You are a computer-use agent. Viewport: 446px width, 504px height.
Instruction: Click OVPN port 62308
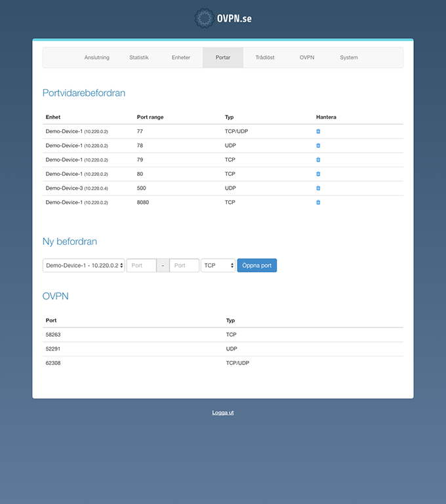tap(53, 363)
